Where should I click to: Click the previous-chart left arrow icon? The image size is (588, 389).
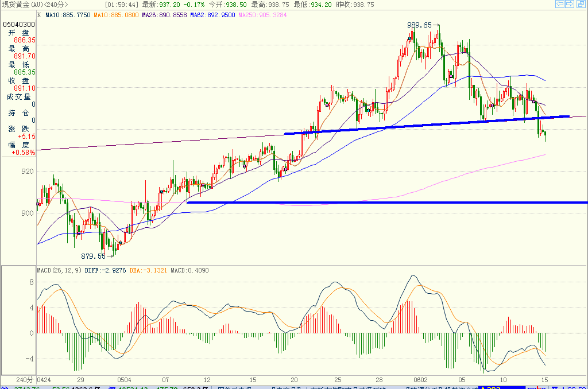point(559,4)
